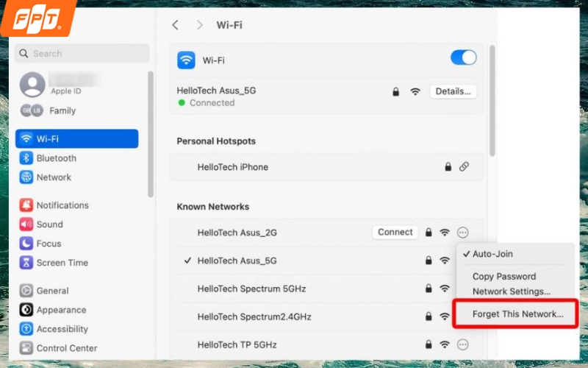Open Appearance settings icon
Image resolution: width=588 pixels, height=368 pixels.
26,310
